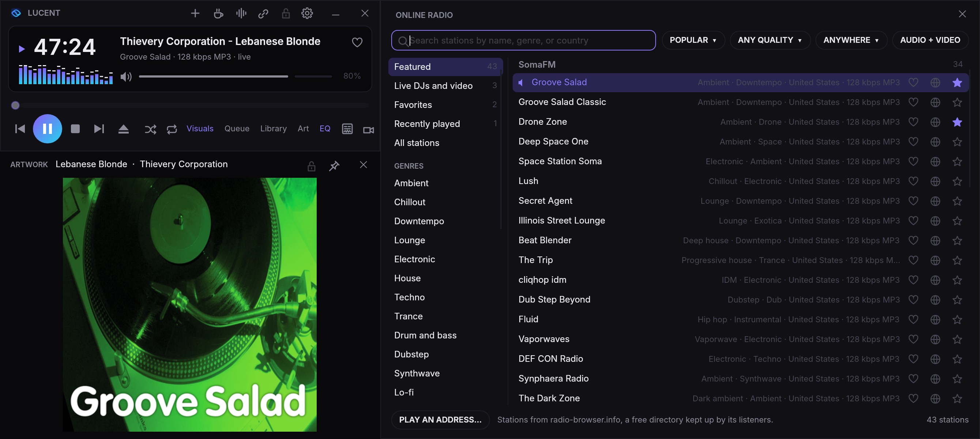This screenshot has width=980, height=439.
Task: Favorite current track with the heart icon
Action: [357, 42]
